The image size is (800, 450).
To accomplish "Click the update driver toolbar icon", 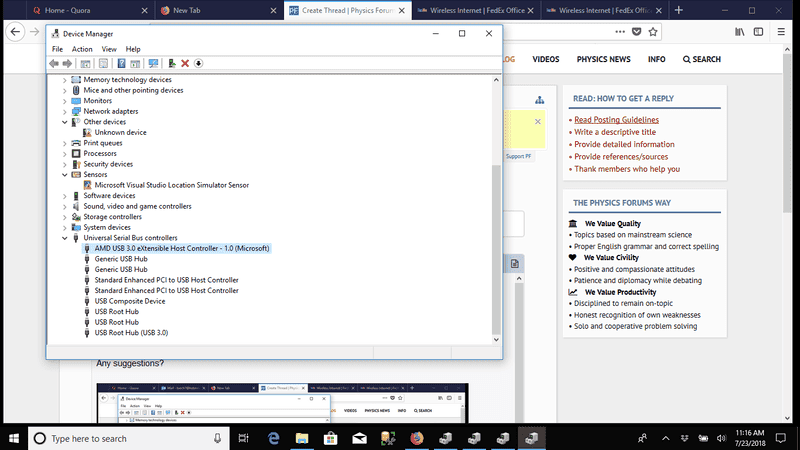I will 171,63.
